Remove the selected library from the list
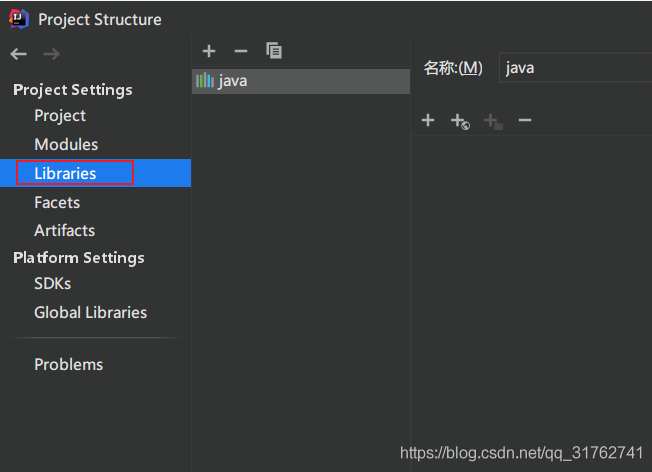 240,51
